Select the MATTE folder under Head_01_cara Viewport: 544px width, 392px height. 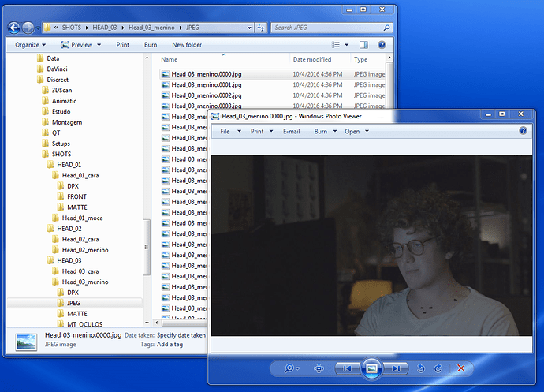76,207
